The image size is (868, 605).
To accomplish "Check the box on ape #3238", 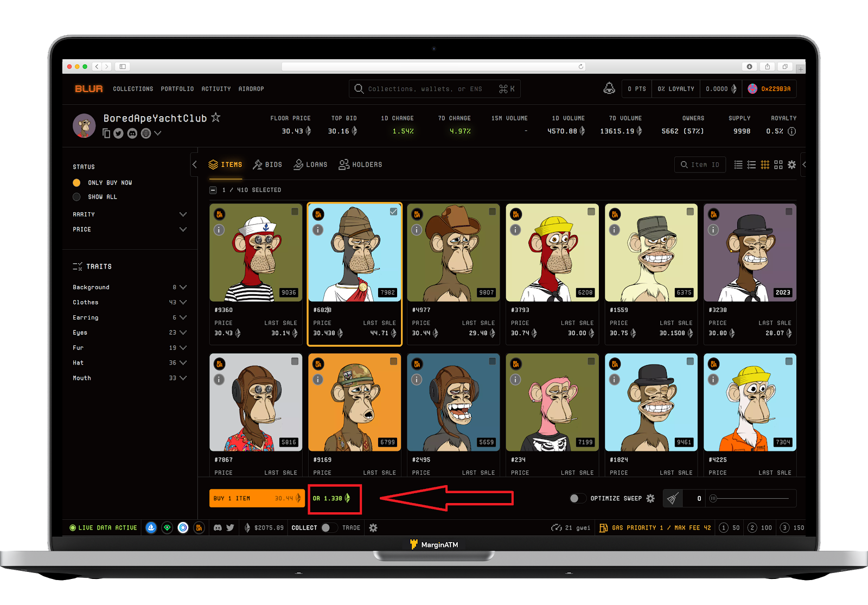I will point(789,212).
